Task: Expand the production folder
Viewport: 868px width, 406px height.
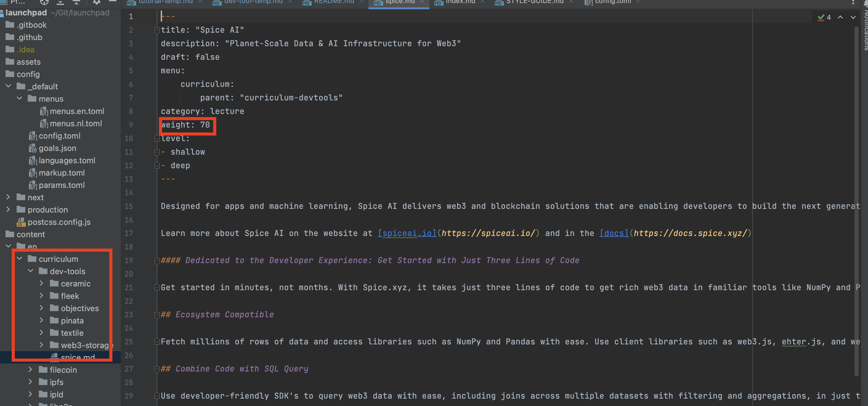Action: [8, 209]
